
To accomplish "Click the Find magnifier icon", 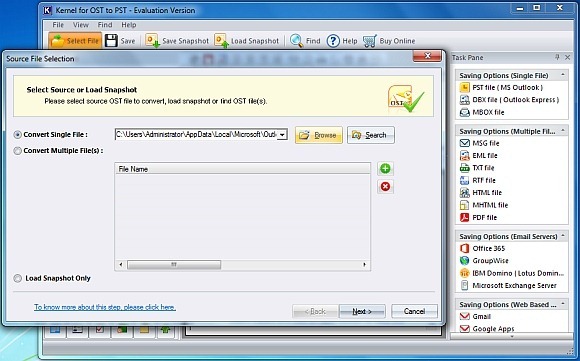I will [x=296, y=41].
